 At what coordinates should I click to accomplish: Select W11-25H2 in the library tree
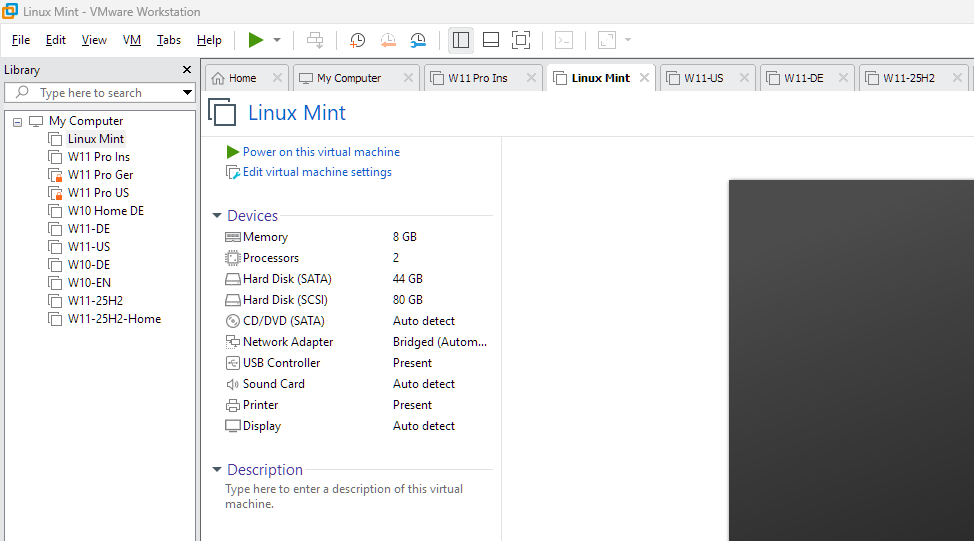(95, 301)
